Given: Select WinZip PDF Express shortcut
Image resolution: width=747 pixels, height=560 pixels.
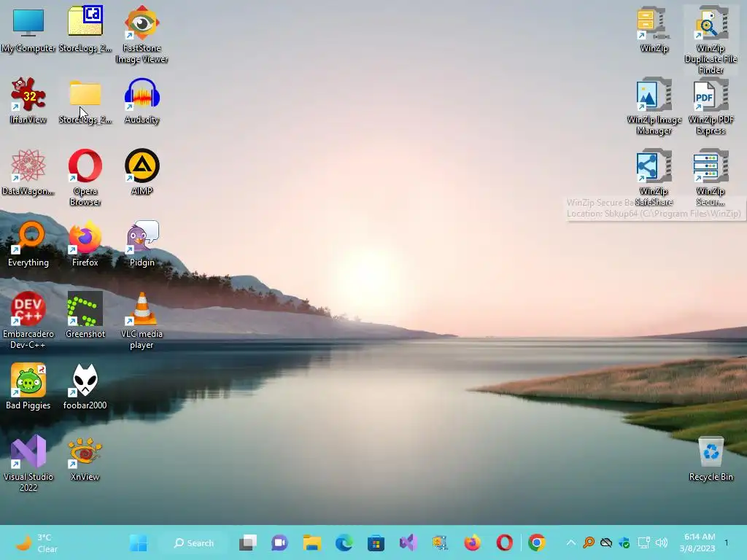Looking at the screenshot, I should 711,106.
